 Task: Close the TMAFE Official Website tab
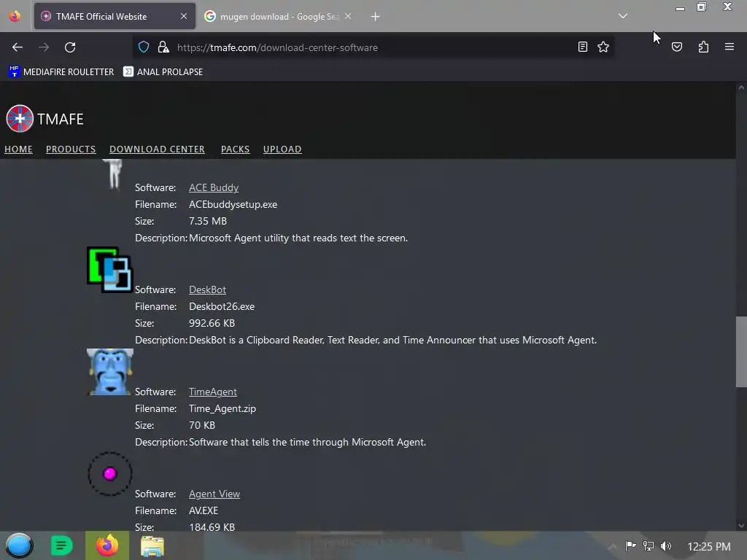coord(184,16)
